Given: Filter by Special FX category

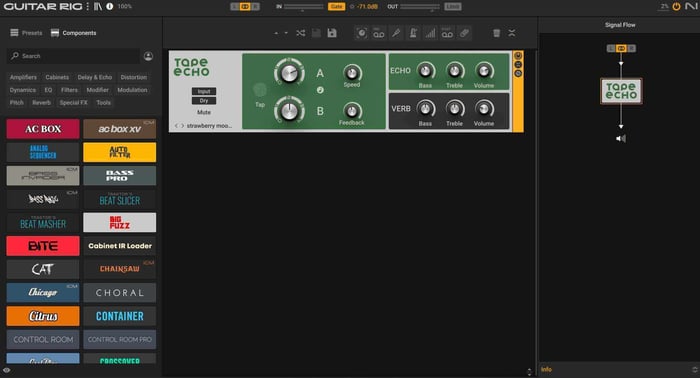Looking at the screenshot, I should pos(74,103).
